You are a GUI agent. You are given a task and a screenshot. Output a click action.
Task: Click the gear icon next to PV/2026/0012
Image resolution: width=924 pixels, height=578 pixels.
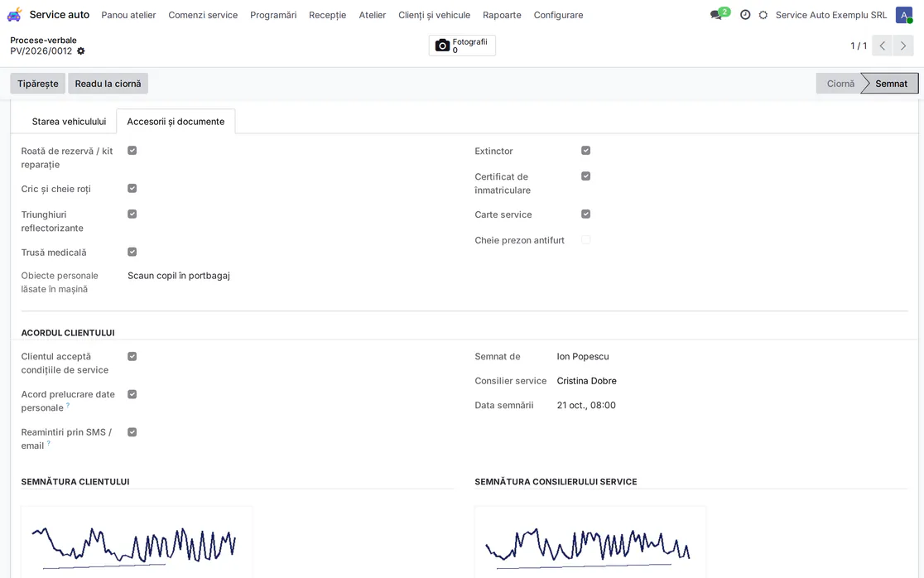(x=81, y=51)
